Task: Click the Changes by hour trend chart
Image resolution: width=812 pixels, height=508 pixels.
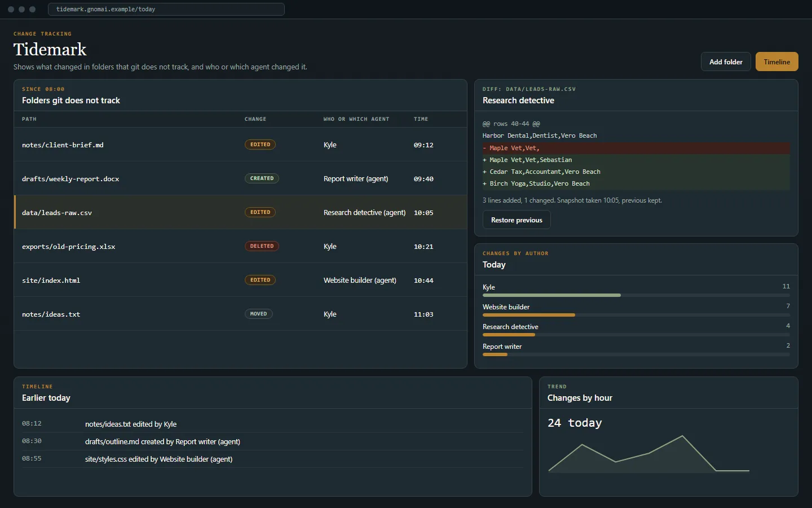Action: pyautogui.click(x=648, y=453)
